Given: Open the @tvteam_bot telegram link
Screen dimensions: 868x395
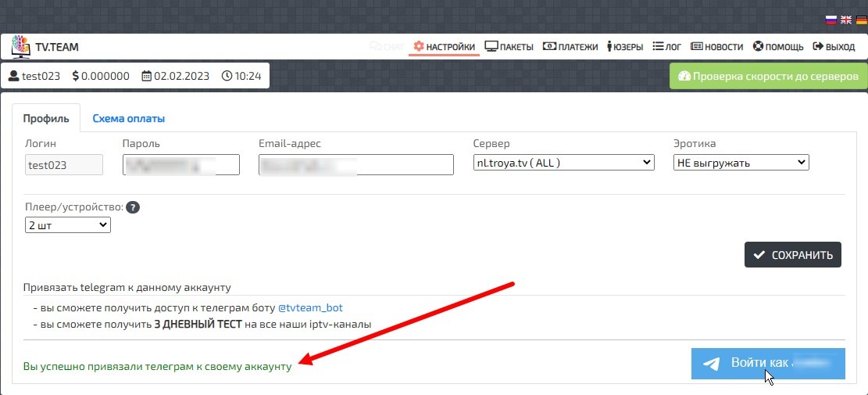Looking at the screenshot, I should click(310, 307).
